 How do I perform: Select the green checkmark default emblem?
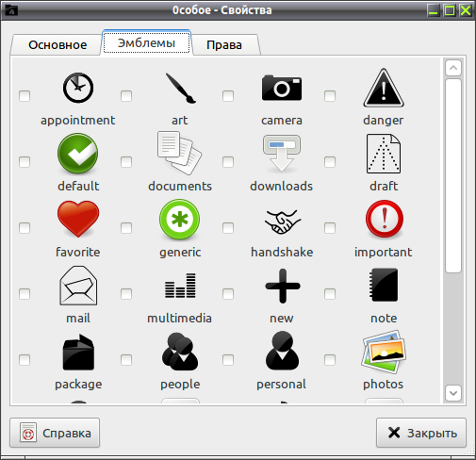point(77,154)
